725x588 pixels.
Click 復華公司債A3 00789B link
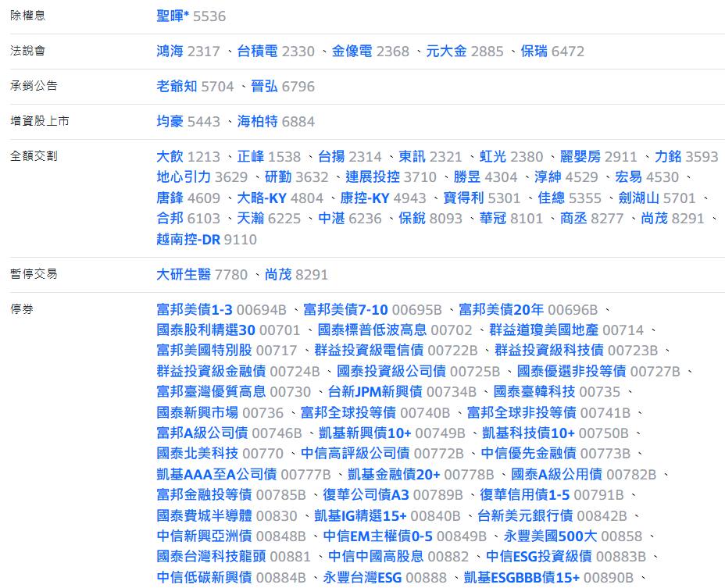click(x=393, y=495)
